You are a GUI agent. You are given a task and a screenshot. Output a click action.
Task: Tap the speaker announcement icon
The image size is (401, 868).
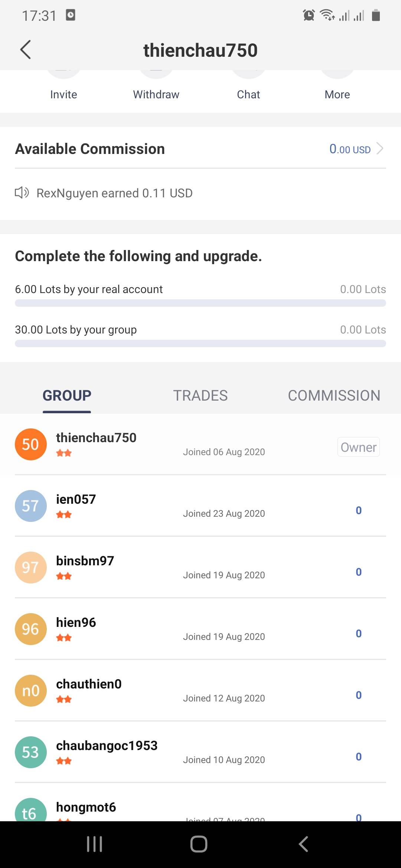22,193
